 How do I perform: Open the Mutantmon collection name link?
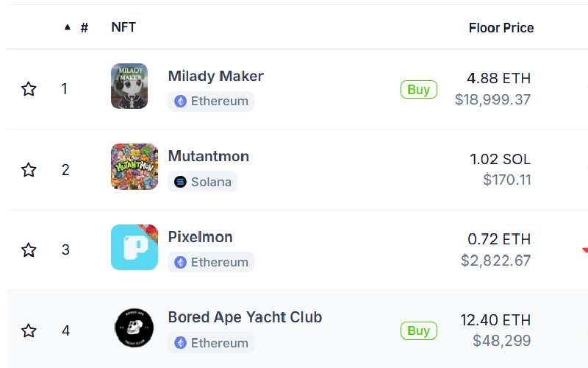click(209, 156)
